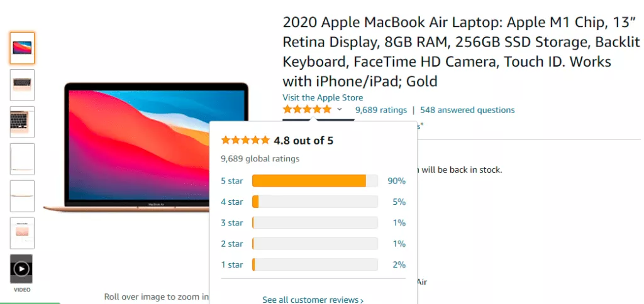
Task: Click the 2 star label
Action: (x=231, y=244)
